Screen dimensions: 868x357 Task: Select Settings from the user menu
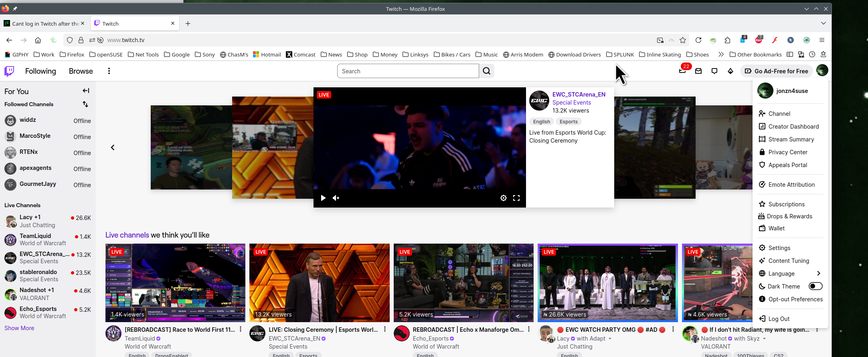point(779,248)
